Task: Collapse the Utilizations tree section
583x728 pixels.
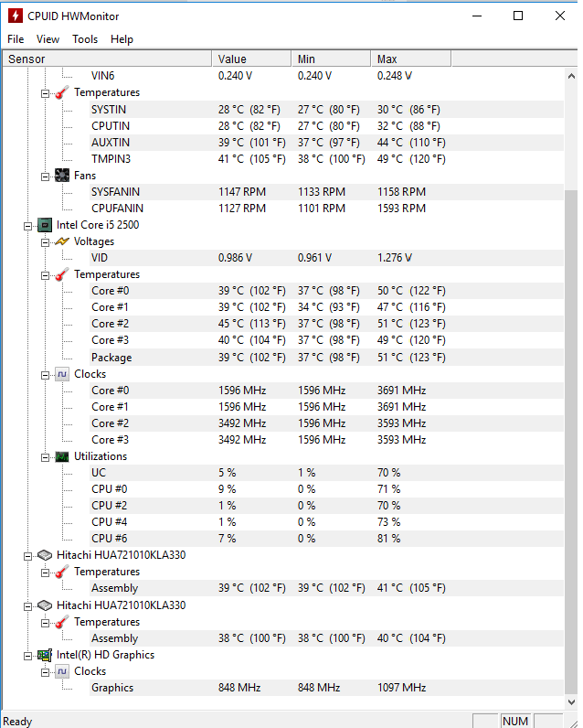Action: pyautogui.click(x=46, y=456)
